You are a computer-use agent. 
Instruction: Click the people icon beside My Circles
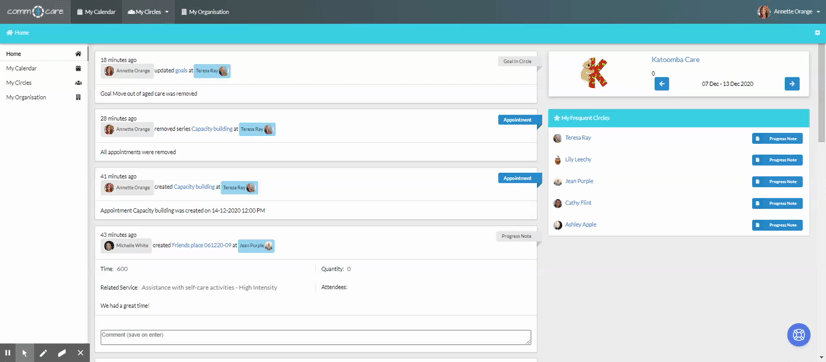[78, 83]
